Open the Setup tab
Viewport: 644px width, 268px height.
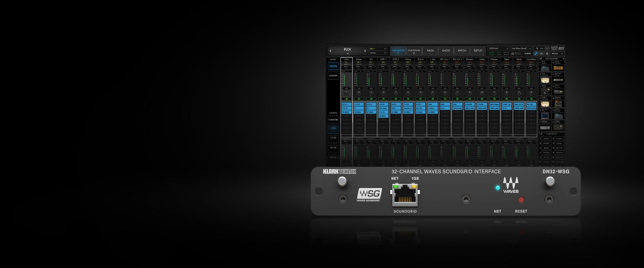click(x=478, y=51)
